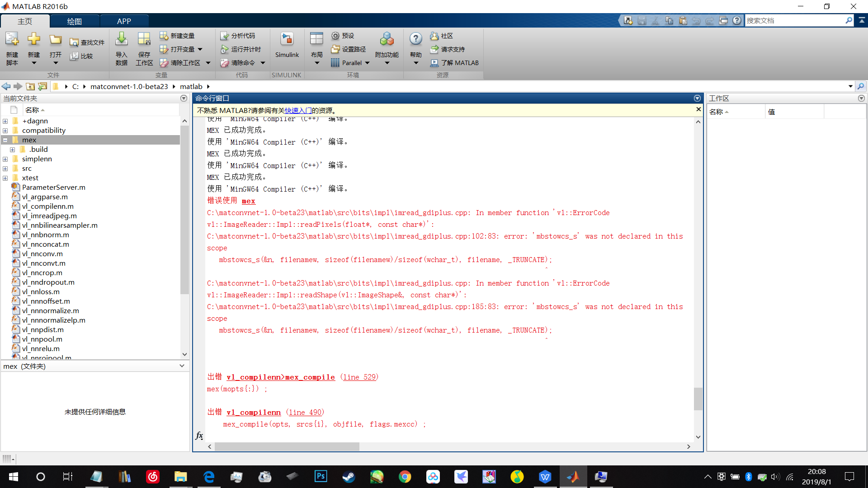The width and height of the screenshot is (868, 488).
Task: Click Find Files (查找文件) button
Action: 87,42
